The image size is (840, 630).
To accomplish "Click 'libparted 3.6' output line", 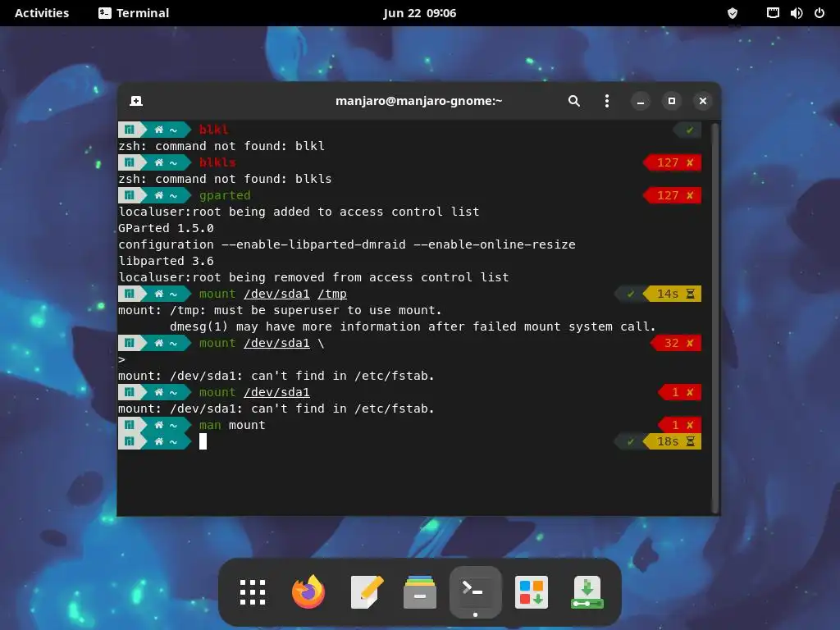I will (166, 261).
